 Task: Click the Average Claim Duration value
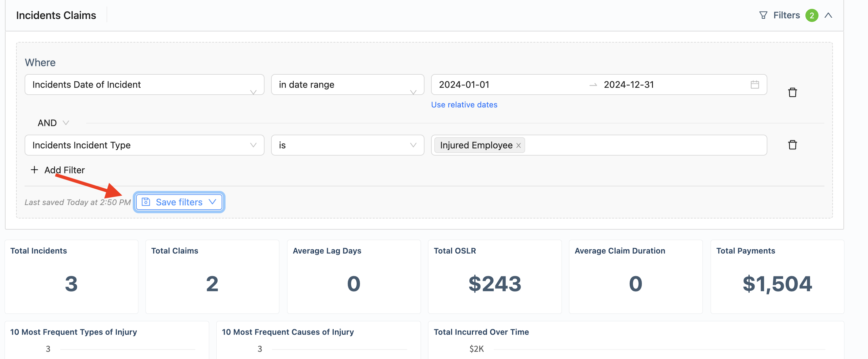pyautogui.click(x=636, y=284)
